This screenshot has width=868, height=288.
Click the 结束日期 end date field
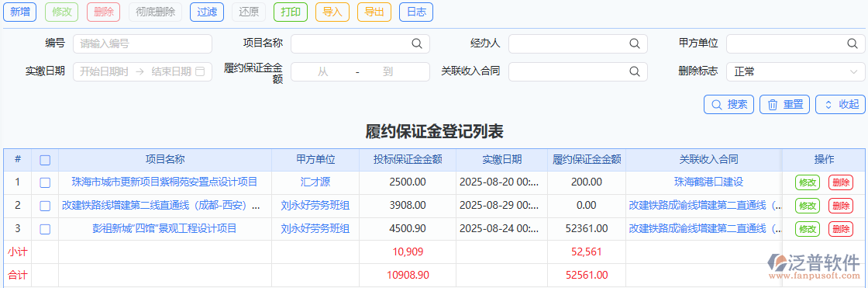[171, 71]
